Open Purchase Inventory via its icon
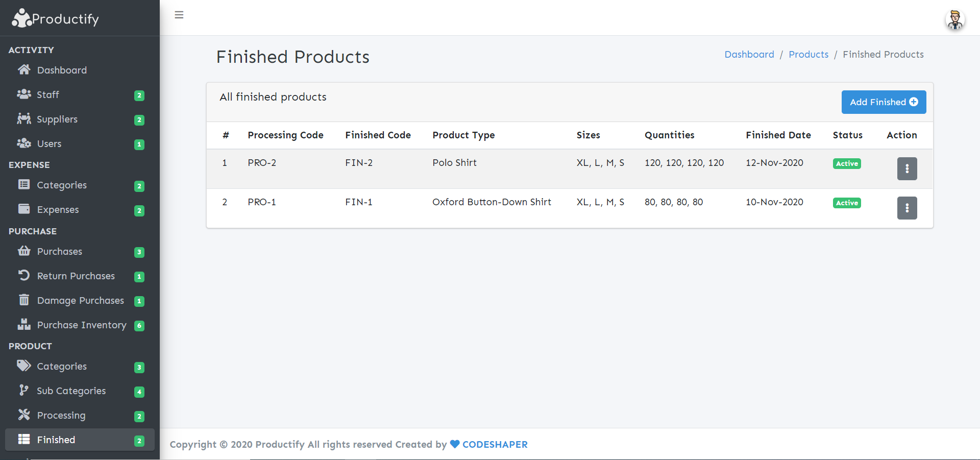Image resolution: width=980 pixels, height=460 pixels. coord(23,325)
